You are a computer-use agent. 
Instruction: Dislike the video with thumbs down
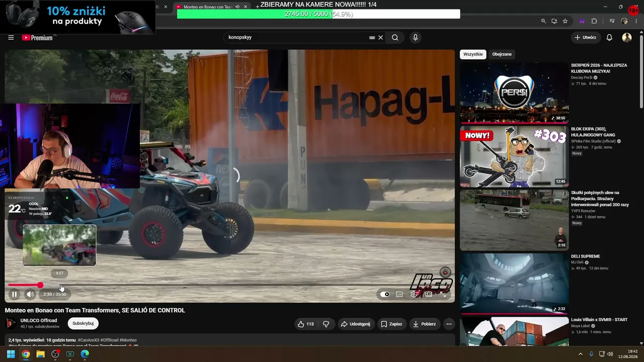click(x=326, y=324)
